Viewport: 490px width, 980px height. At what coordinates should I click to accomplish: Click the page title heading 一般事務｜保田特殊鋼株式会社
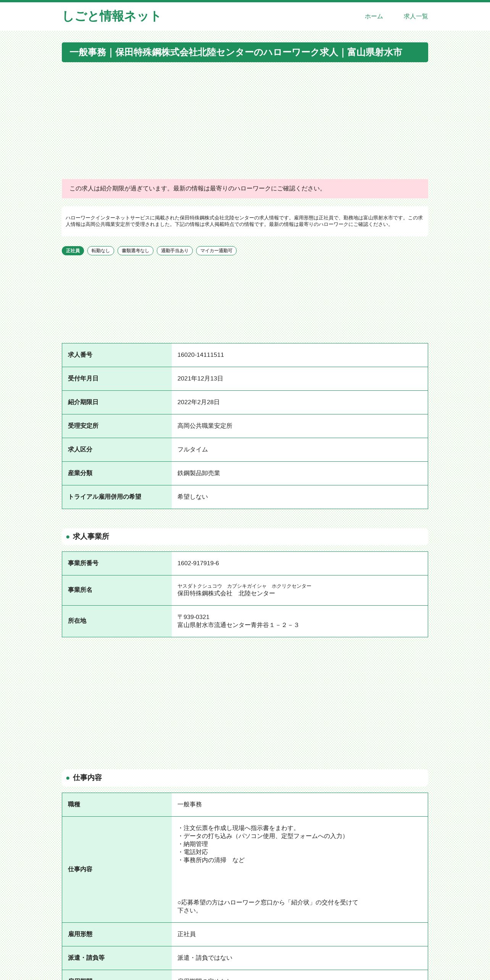click(245, 52)
